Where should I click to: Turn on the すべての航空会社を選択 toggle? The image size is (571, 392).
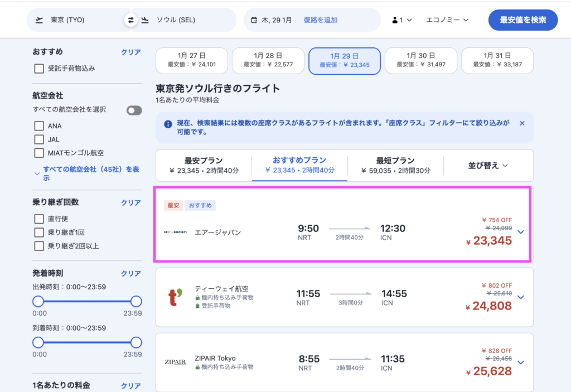pyautogui.click(x=133, y=110)
